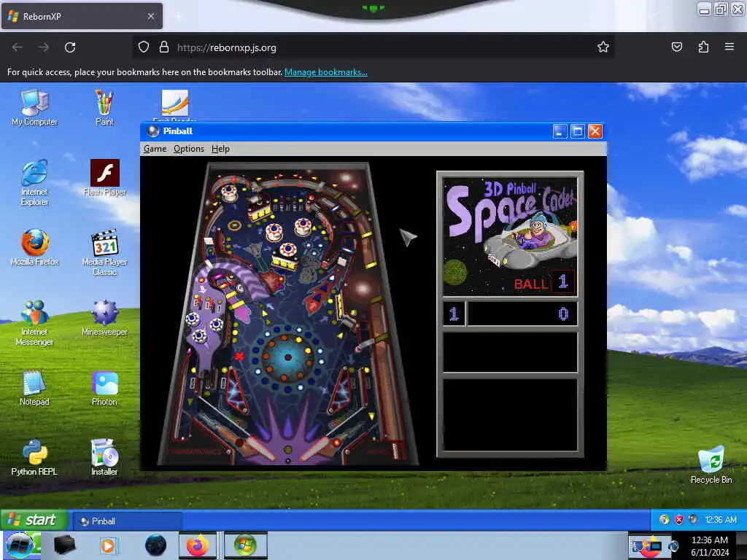Open the browser extensions puzzle icon
747x560 pixels.
[703, 47]
